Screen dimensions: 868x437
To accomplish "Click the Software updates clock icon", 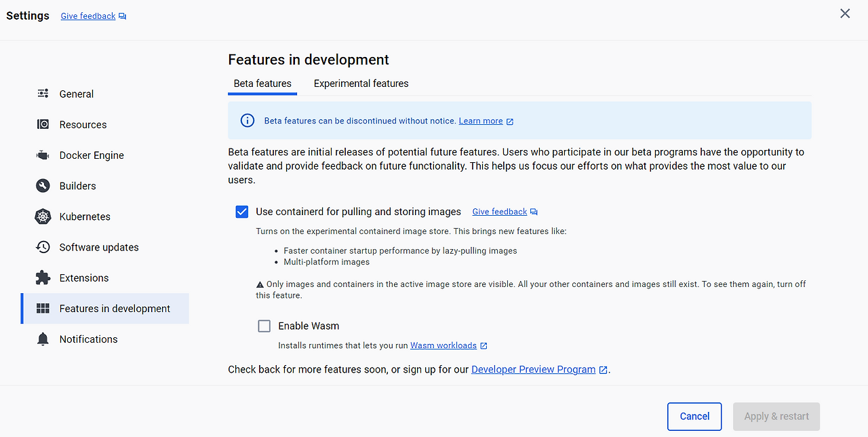I will click(43, 247).
